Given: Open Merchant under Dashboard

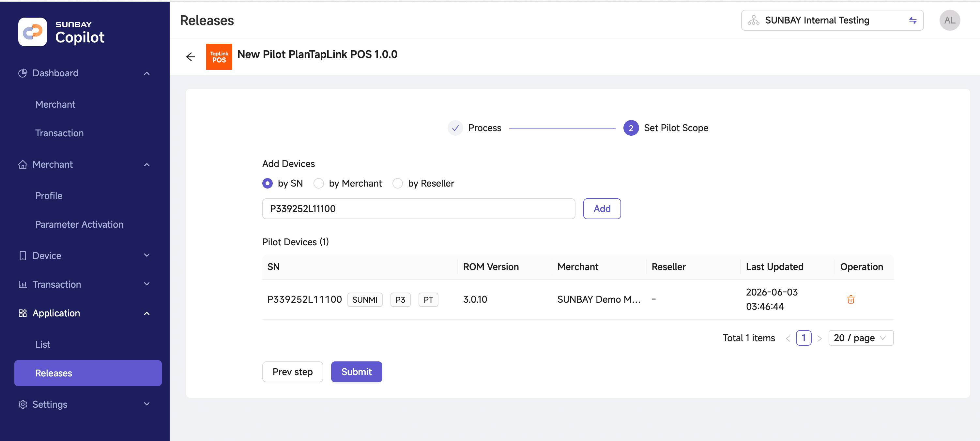Looking at the screenshot, I should click(x=55, y=104).
